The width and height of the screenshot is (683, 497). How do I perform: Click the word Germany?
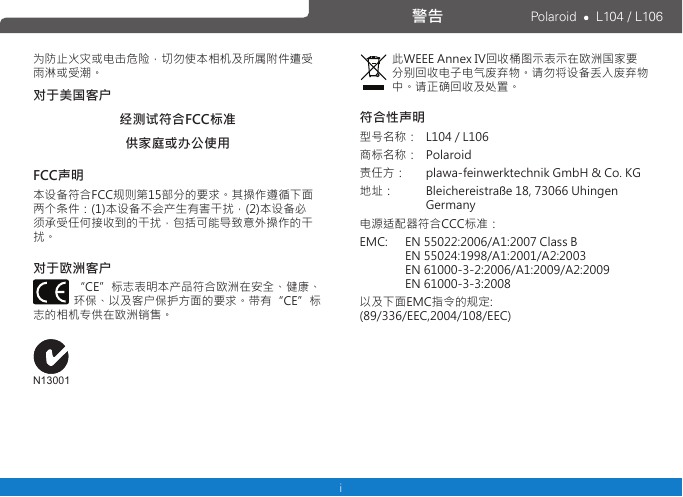coord(450,205)
